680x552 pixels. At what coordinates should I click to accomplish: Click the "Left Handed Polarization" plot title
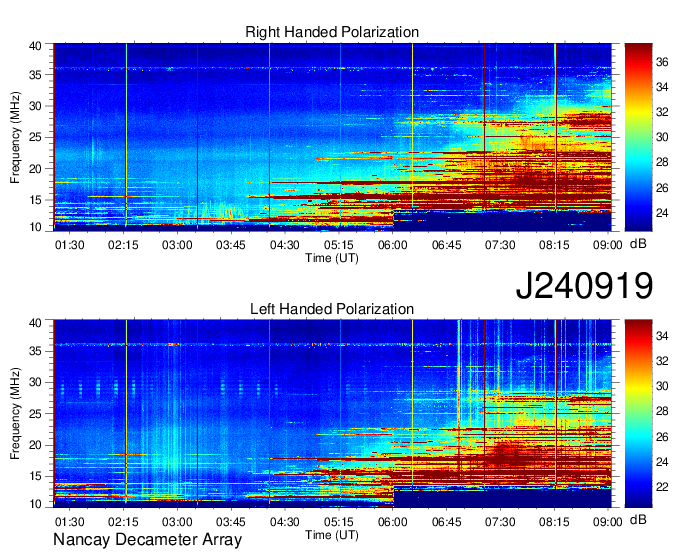[x=332, y=309]
